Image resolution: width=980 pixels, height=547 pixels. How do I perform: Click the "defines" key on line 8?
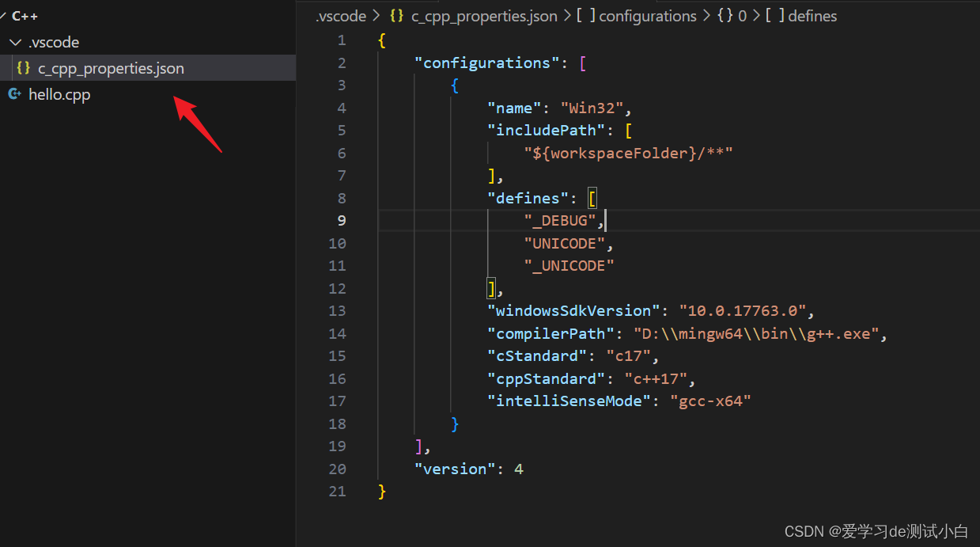coord(528,199)
